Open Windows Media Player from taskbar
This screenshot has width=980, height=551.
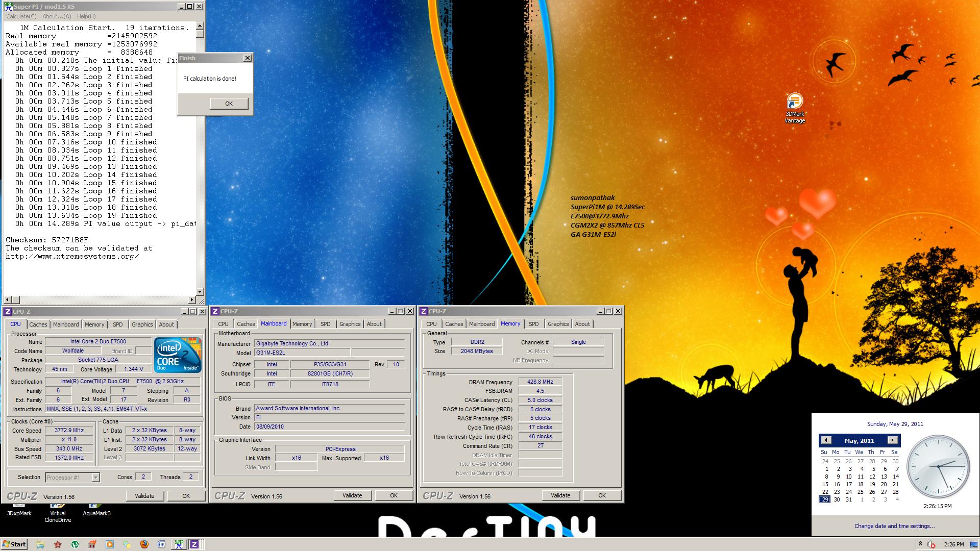pyautogui.click(x=110, y=544)
